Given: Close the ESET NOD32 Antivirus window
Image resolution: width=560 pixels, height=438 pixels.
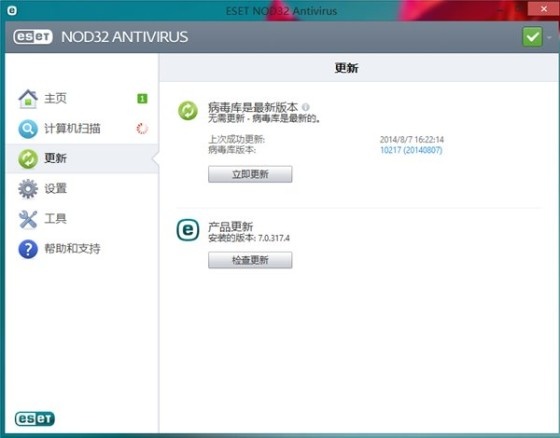Looking at the screenshot, I should tap(544, 9).
